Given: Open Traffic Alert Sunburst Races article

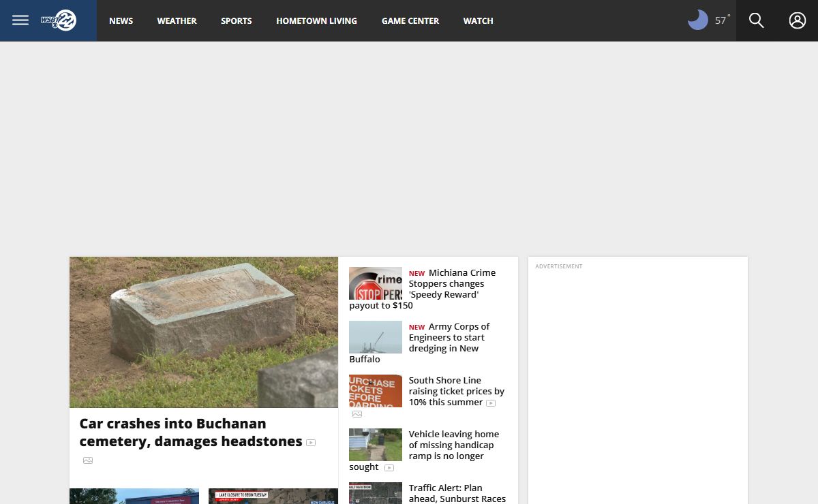Looking at the screenshot, I should (457, 493).
